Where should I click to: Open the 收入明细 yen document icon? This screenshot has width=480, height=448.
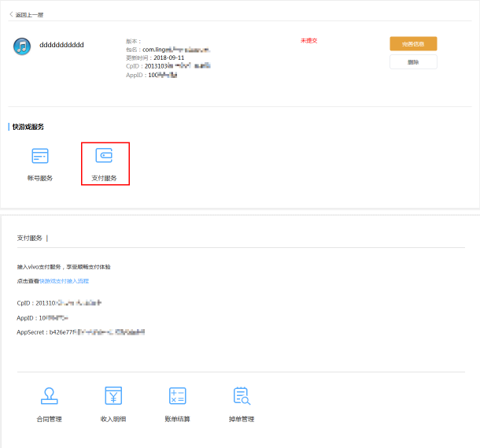point(113,396)
